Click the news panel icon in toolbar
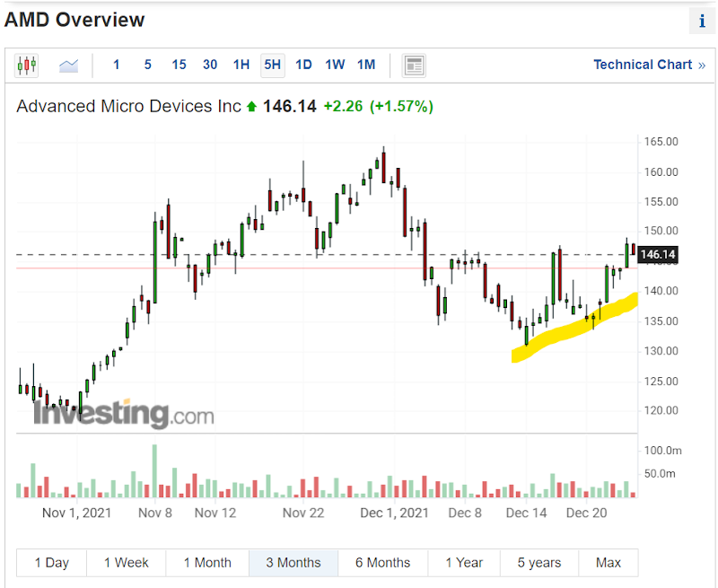The width and height of the screenshot is (718, 588). 414,65
